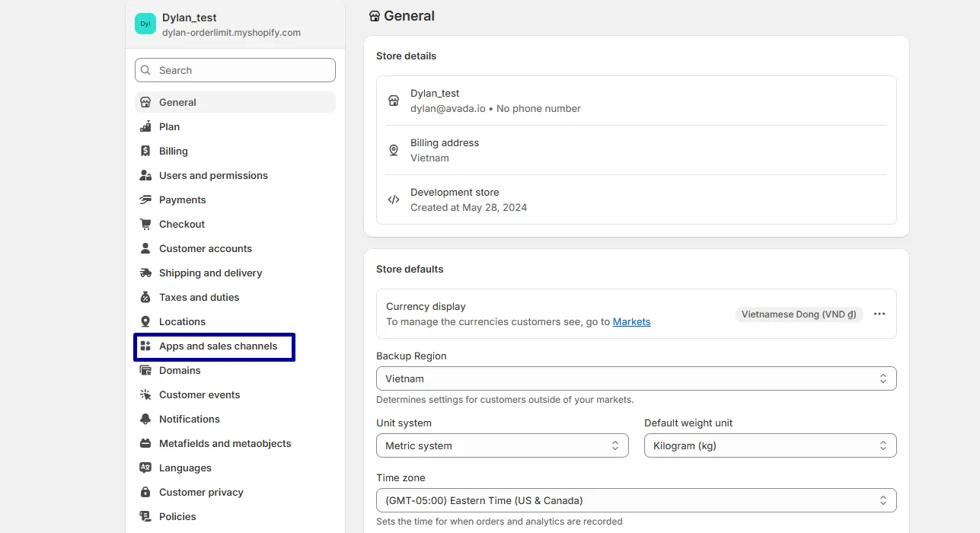
Task: Click the Vietnamese Dong currency badge
Action: (x=799, y=314)
